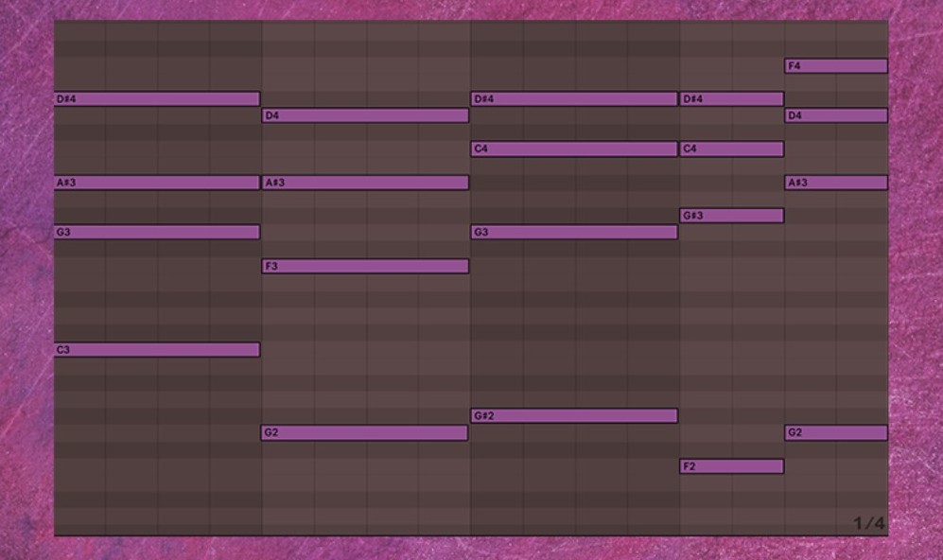Select the A#3 note above the F3 note

point(365,183)
